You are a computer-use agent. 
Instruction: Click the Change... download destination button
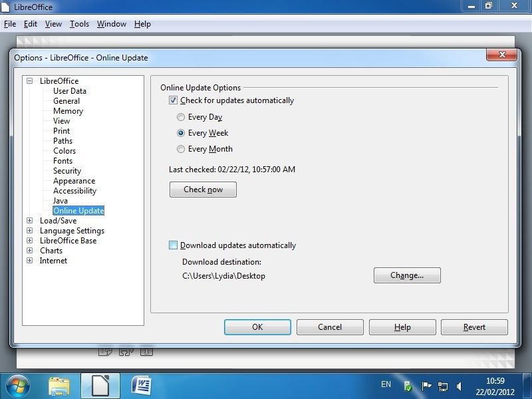point(407,275)
